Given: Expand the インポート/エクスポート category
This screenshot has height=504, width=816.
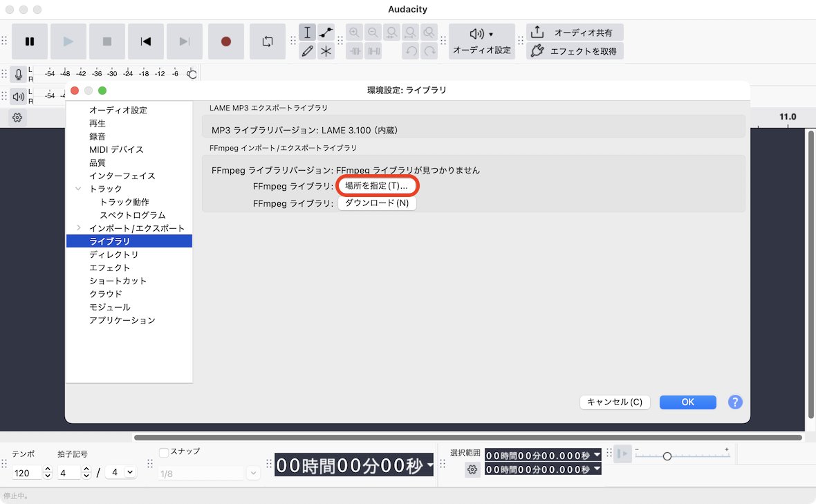Looking at the screenshot, I should 79,228.
